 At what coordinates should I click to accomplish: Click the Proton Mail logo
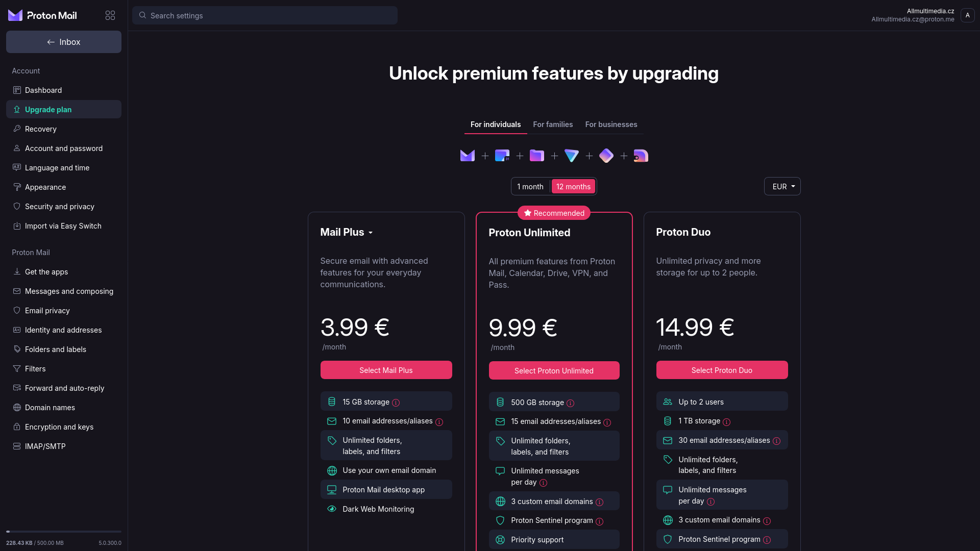(x=43, y=15)
